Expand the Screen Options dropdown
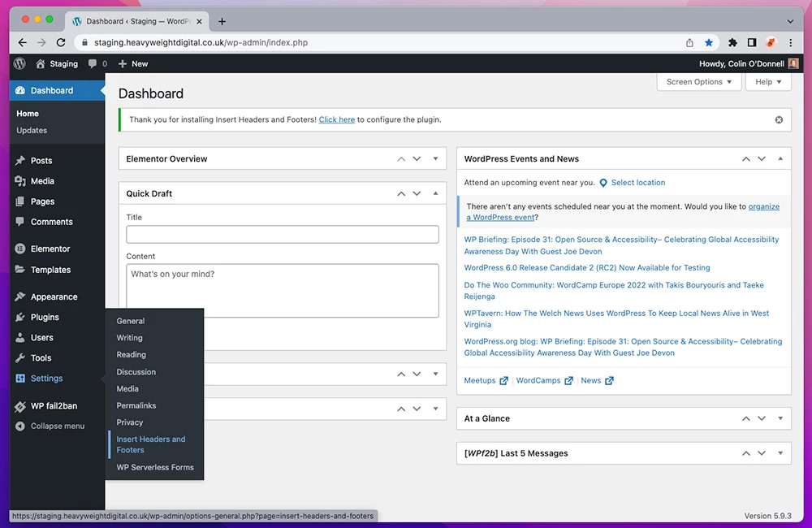This screenshot has width=812, height=528. tap(698, 82)
